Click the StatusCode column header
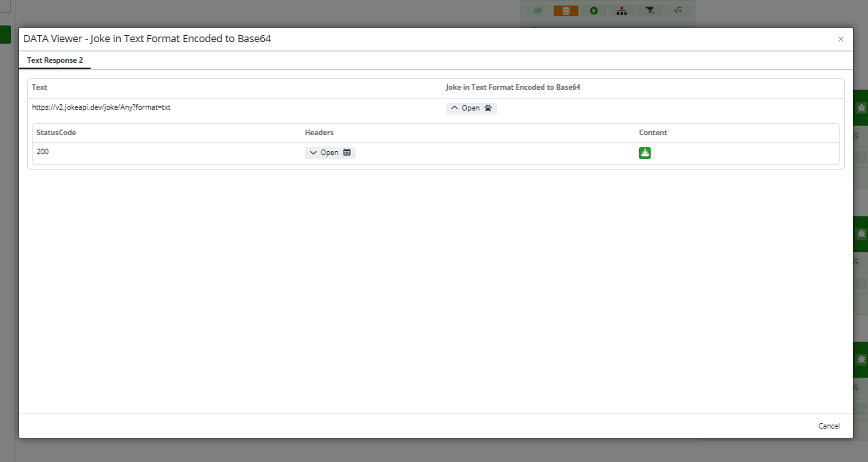Image resolution: width=868 pixels, height=462 pixels. click(x=56, y=133)
